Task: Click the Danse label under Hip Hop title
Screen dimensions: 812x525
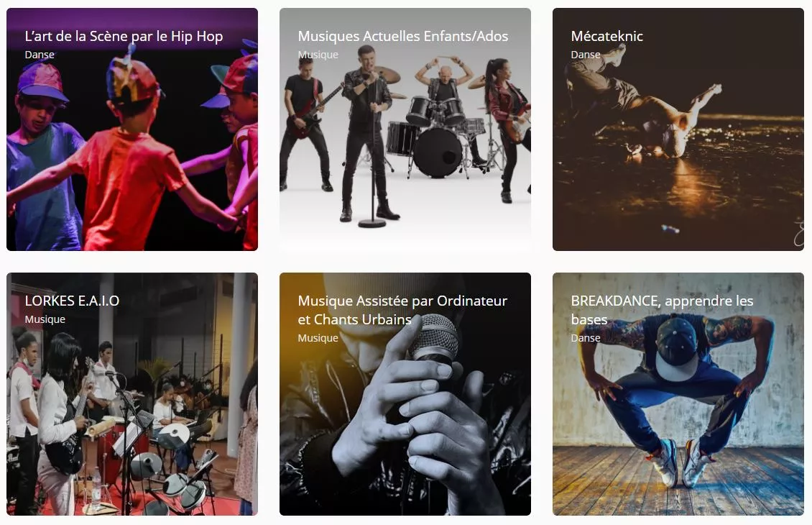Action: (x=40, y=55)
